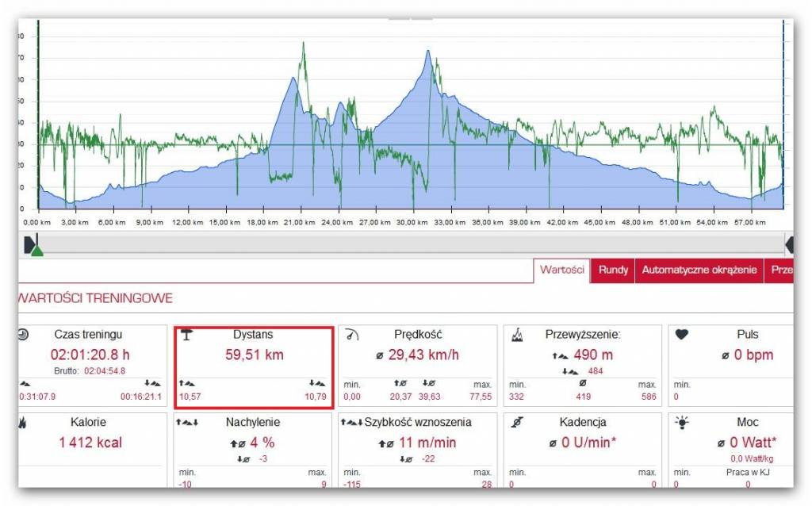This screenshot has width=812, height=506.
Task: Click the uphill average speed 20,37
Action: coord(400,397)
